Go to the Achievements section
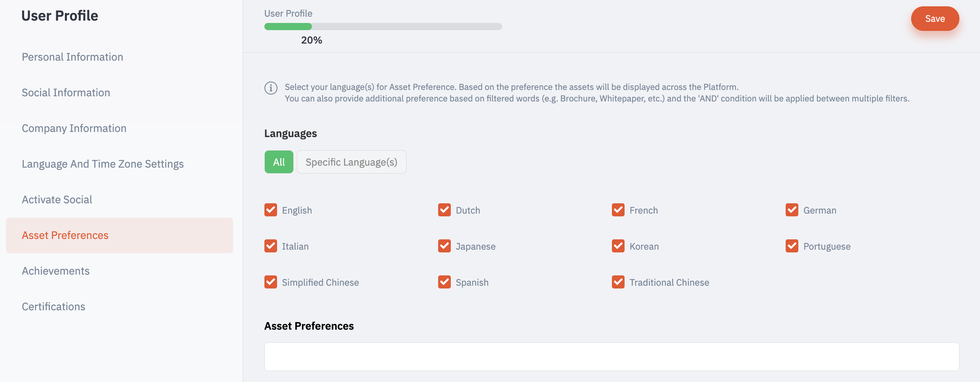Image resolution: width=980 pixels, height=382 pixels. click(x=56, y=271)
